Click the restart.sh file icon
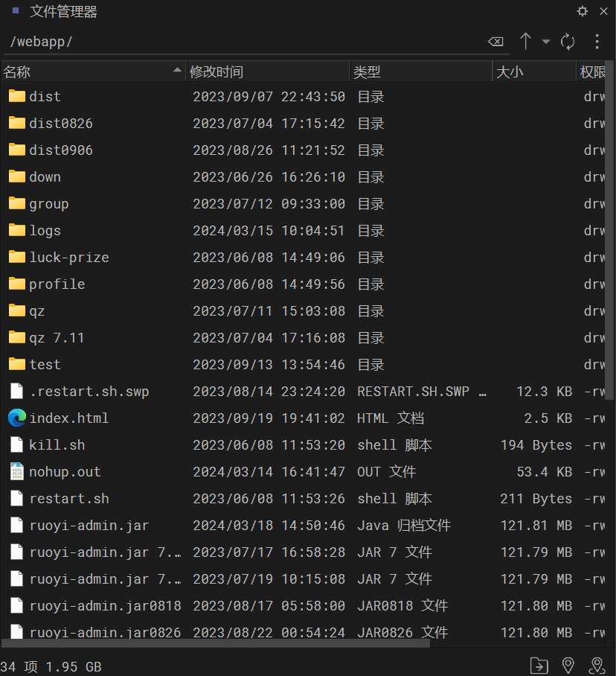The image size is (616, 676). click(x=17, y=498)
